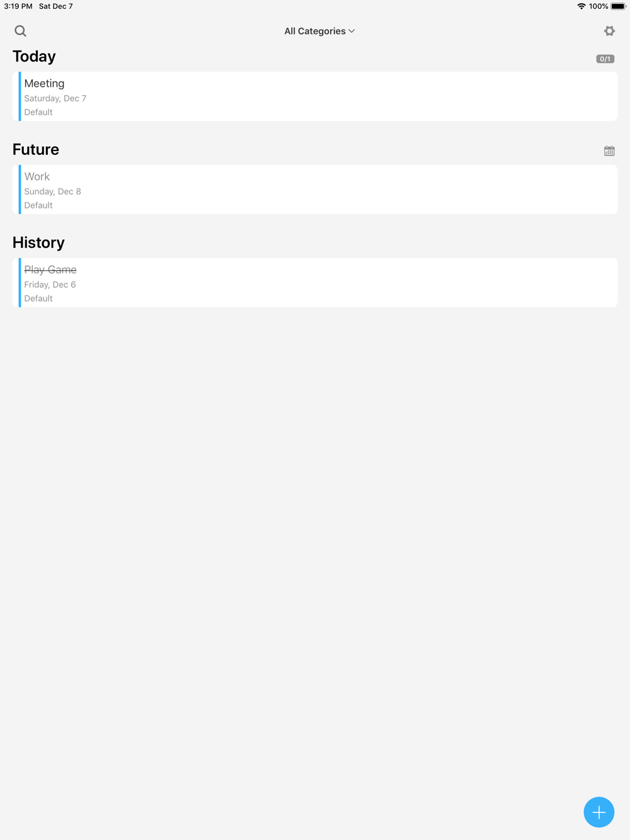
Task: Tap the blue plus add button
Action: tap(598, 812)
